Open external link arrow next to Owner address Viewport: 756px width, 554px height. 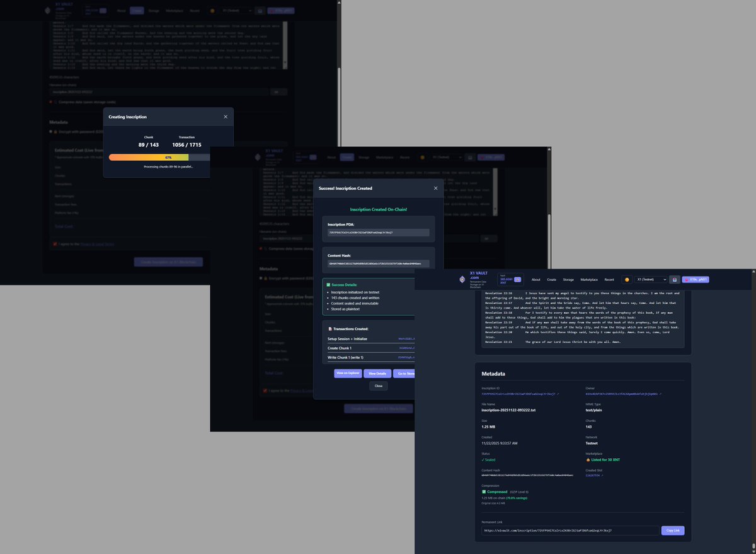coord(660,393)
